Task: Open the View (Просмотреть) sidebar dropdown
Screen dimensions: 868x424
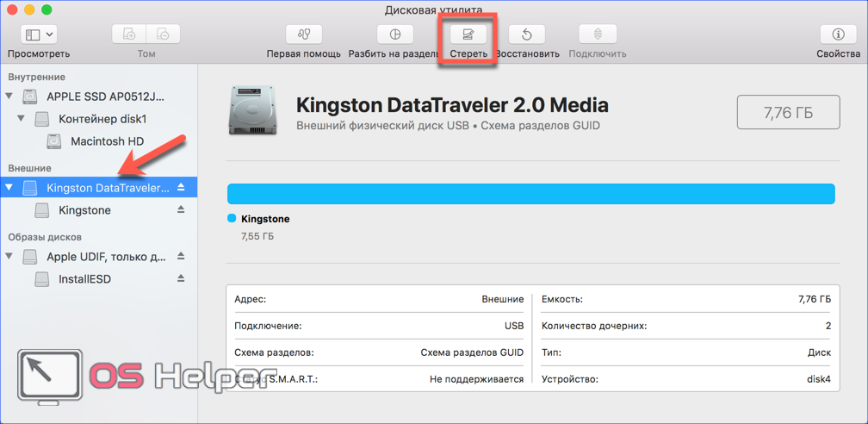Action: point(39,34)
